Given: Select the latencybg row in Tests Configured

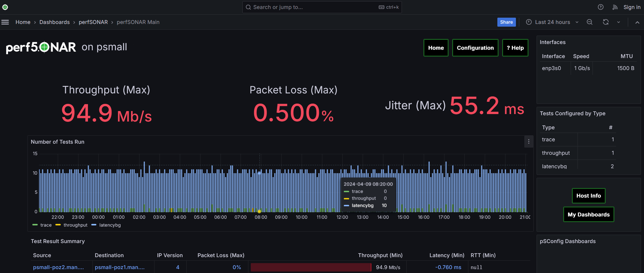Looking at the screenshot, I should point(578,166).
